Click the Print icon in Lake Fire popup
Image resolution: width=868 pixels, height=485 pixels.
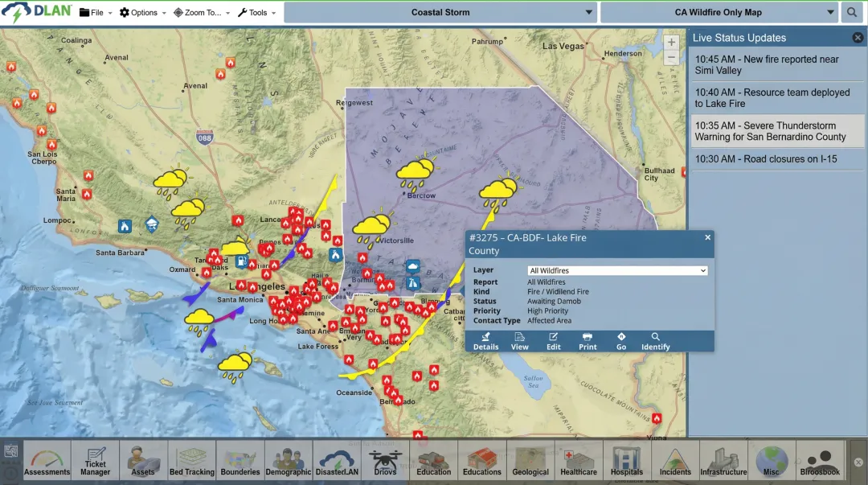[x=588, y=341]
